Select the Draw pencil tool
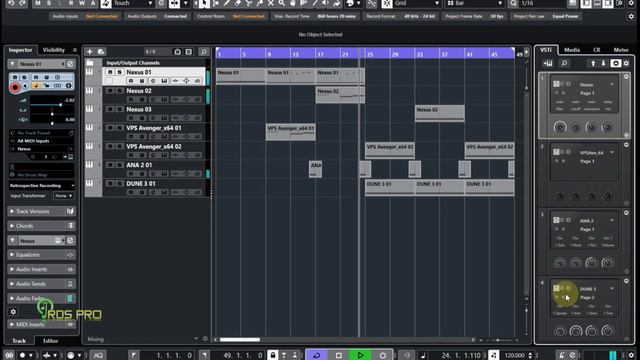 227,3
